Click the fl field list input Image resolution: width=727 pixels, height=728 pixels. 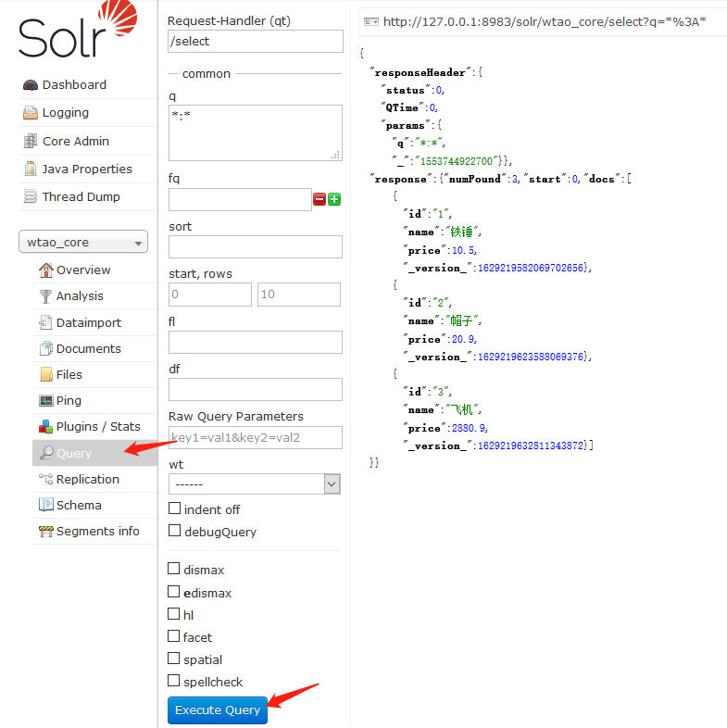point(256,342)
